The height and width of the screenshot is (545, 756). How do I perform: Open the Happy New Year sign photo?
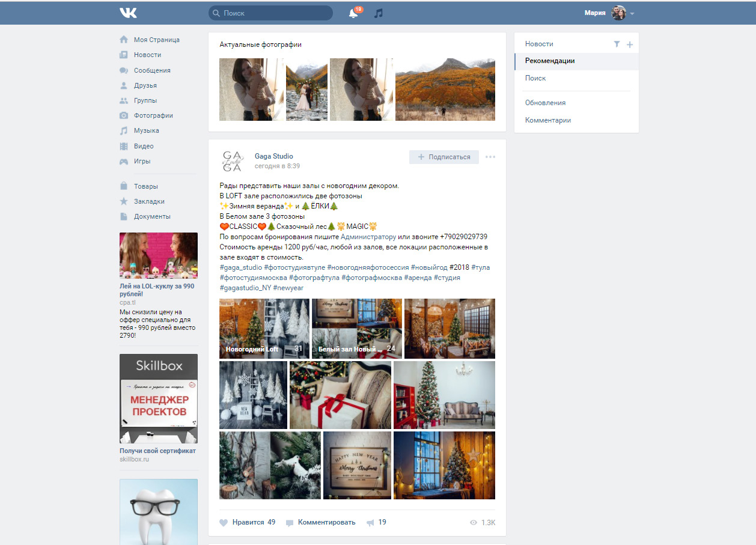(357, 465)
